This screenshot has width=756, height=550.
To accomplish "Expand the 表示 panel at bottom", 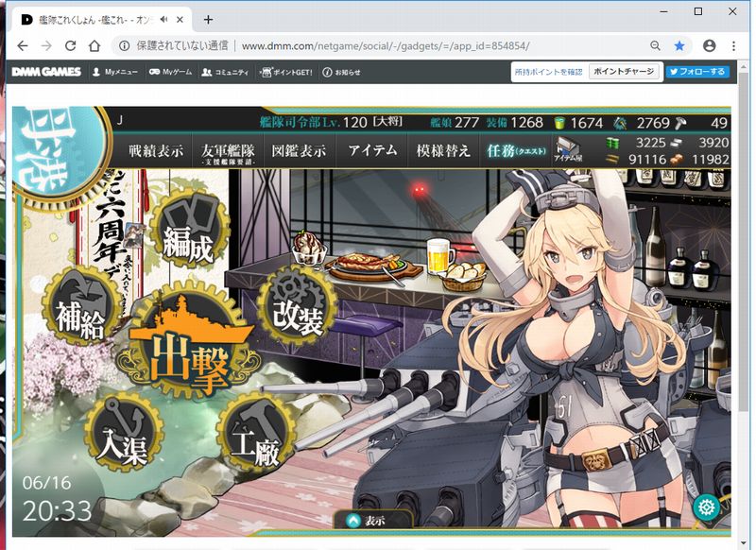I will 372,520.
